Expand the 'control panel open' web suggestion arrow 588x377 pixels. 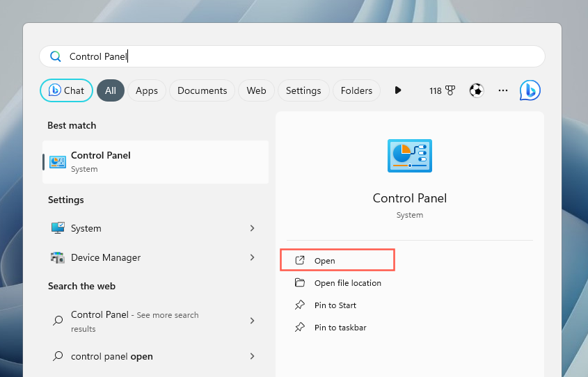coord(252,356)
